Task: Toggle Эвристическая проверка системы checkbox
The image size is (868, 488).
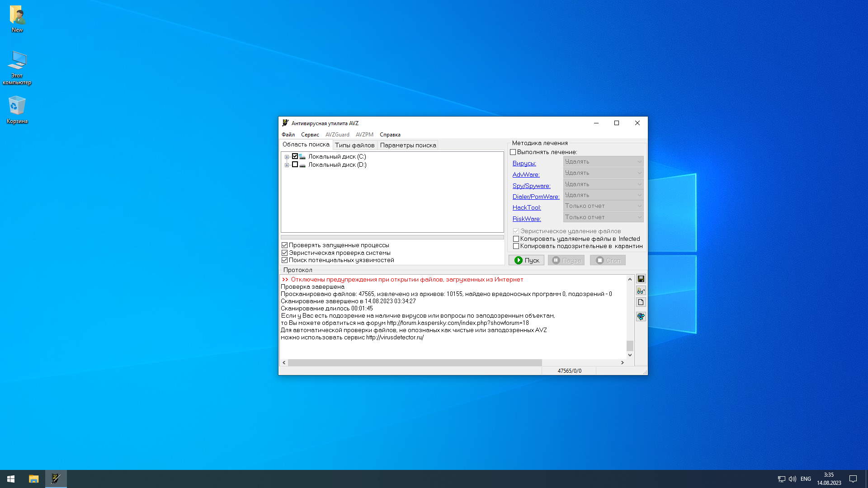Action: pyautogui.click(x=285, y=253)
